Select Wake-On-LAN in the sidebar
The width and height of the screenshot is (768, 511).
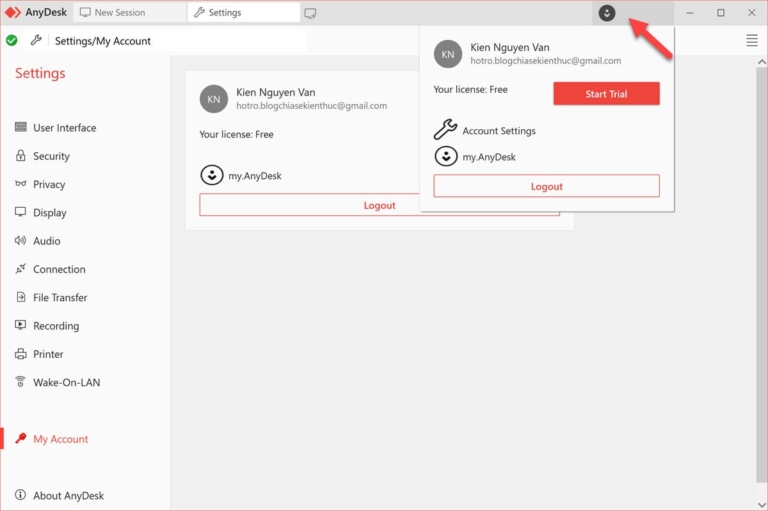click(66, 383)
